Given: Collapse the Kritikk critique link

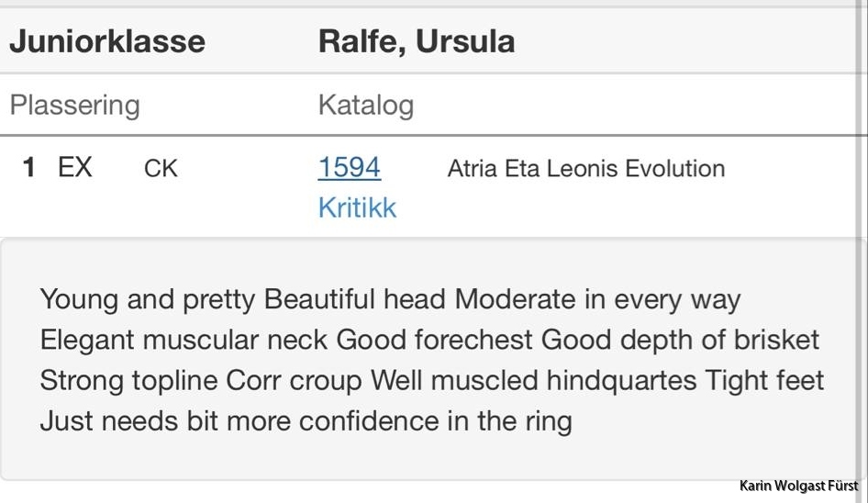Looking at the screenshot, I should [357, 207].
